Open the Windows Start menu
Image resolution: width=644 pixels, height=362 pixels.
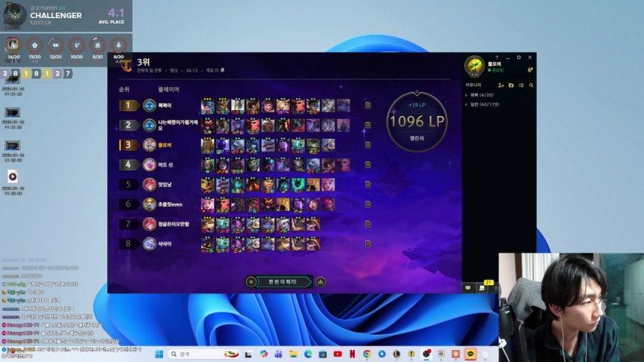[x=159, y=354]
